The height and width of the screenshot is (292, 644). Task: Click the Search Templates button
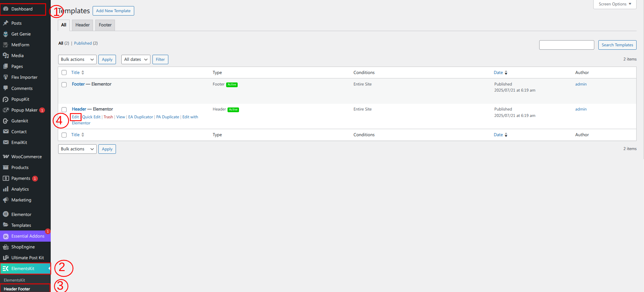point(617,45)
